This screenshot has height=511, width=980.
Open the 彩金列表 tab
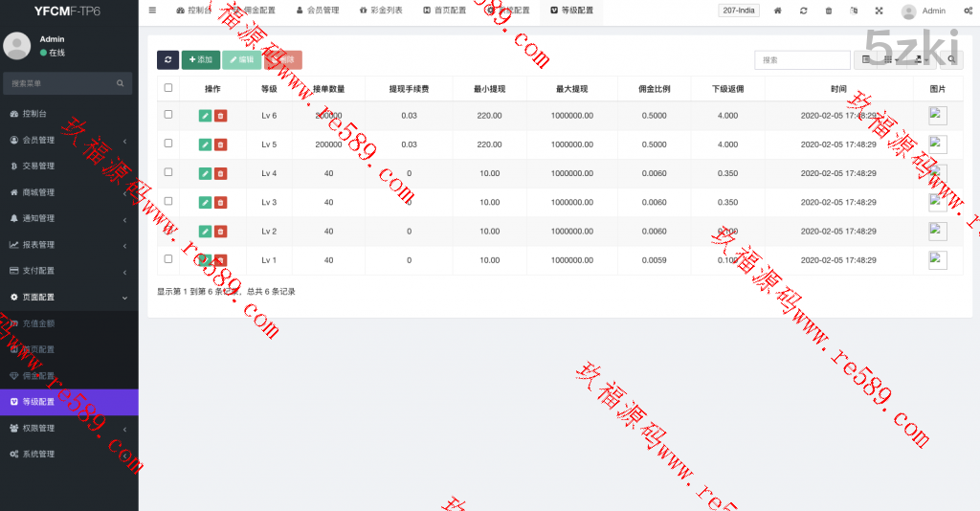(381, 11)
